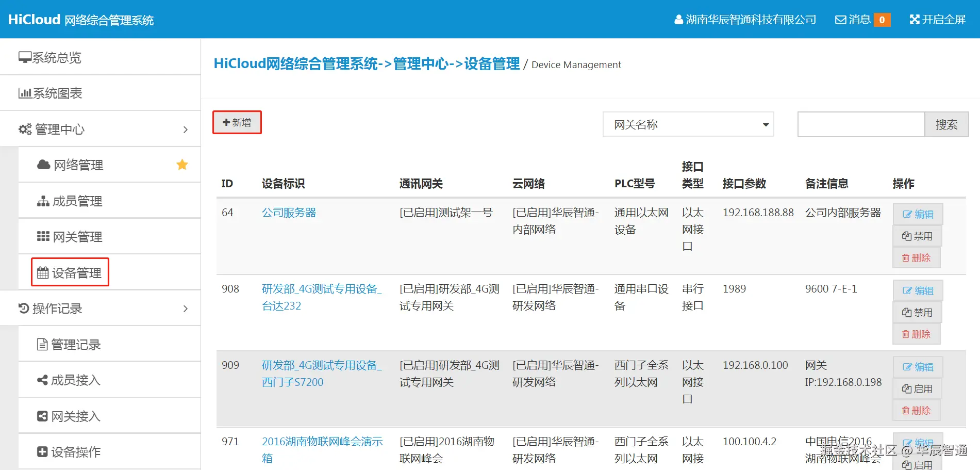Viewport: 980px width, 470px height.
Task: Open 设备管理 via its calendar icon
Action: (x=44, y=272)
